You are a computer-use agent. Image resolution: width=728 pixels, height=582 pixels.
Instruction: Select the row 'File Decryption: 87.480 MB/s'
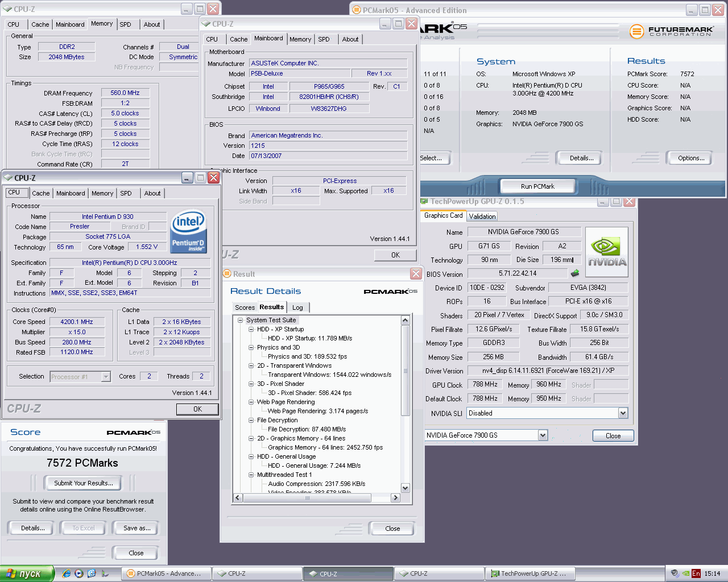(307, 429)
